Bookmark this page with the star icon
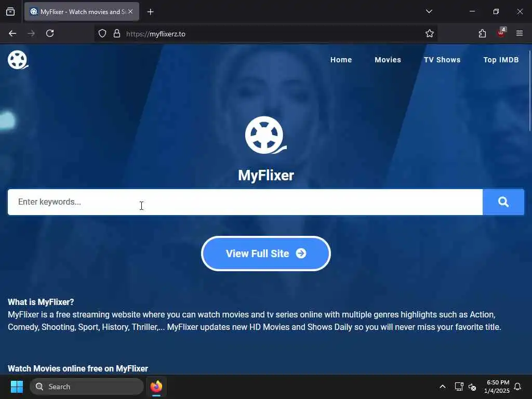The width and height of the screenshot is (532, 399). (x=430, y=33)
